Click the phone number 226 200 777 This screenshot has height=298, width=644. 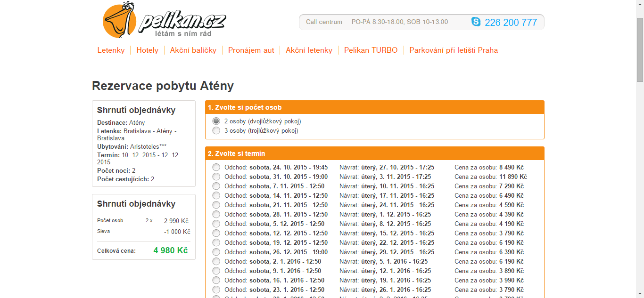pos(511,22)
